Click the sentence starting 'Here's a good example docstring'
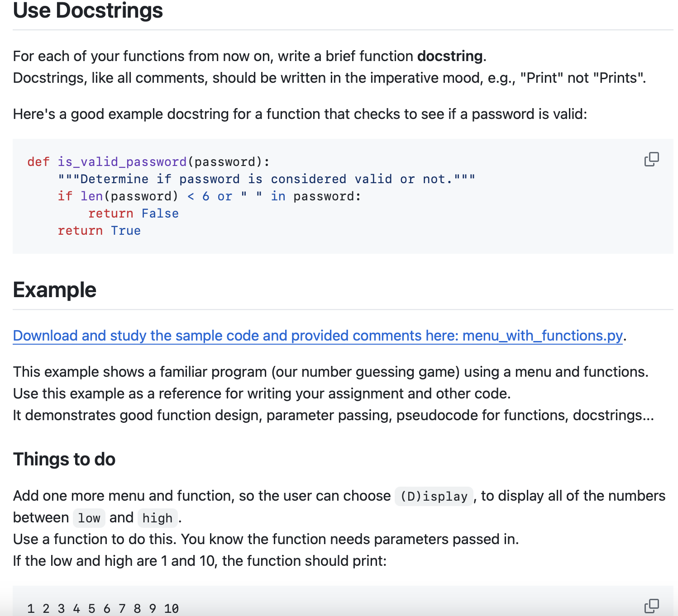This screenshot has width=678, height=616. coord(300,114)
